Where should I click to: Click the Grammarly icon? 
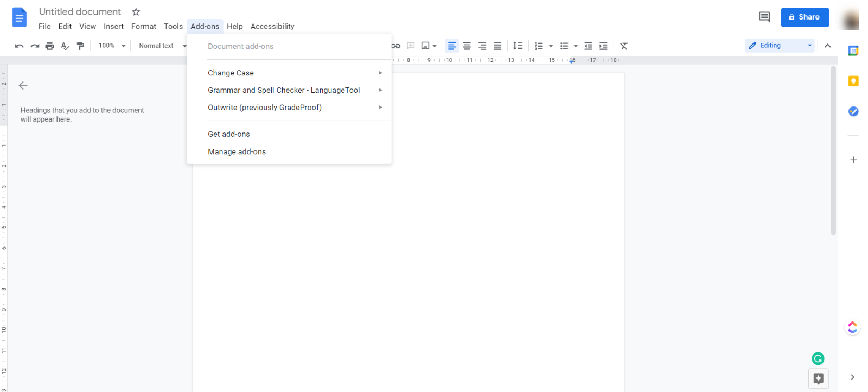tap(818, 358)
